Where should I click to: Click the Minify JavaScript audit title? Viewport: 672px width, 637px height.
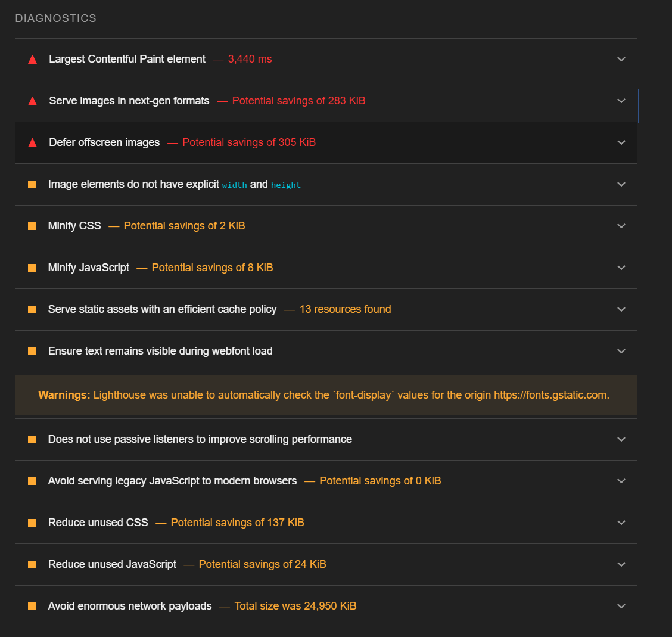click(x=89, y=268)
